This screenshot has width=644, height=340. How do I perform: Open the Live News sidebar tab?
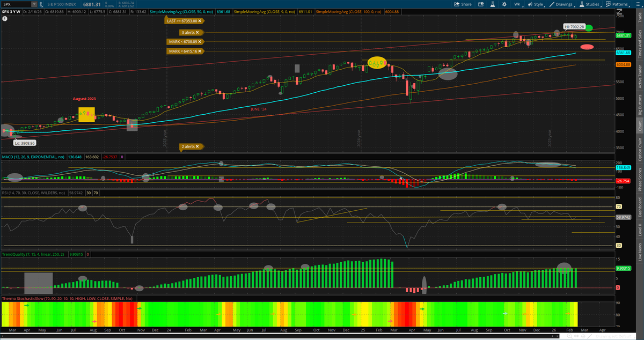pyautogui.click(x=640, y=252)
